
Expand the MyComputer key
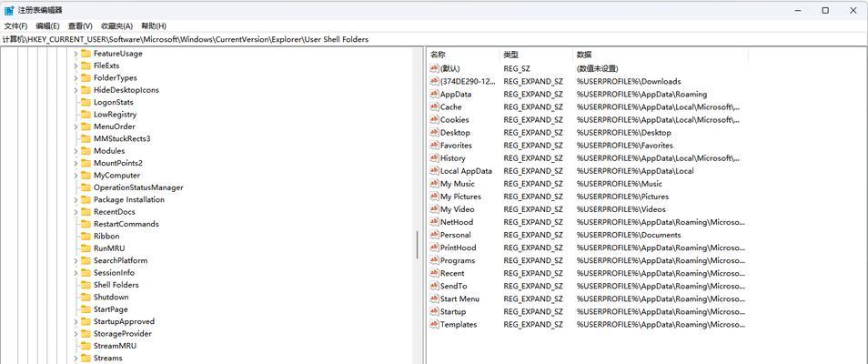76,176
